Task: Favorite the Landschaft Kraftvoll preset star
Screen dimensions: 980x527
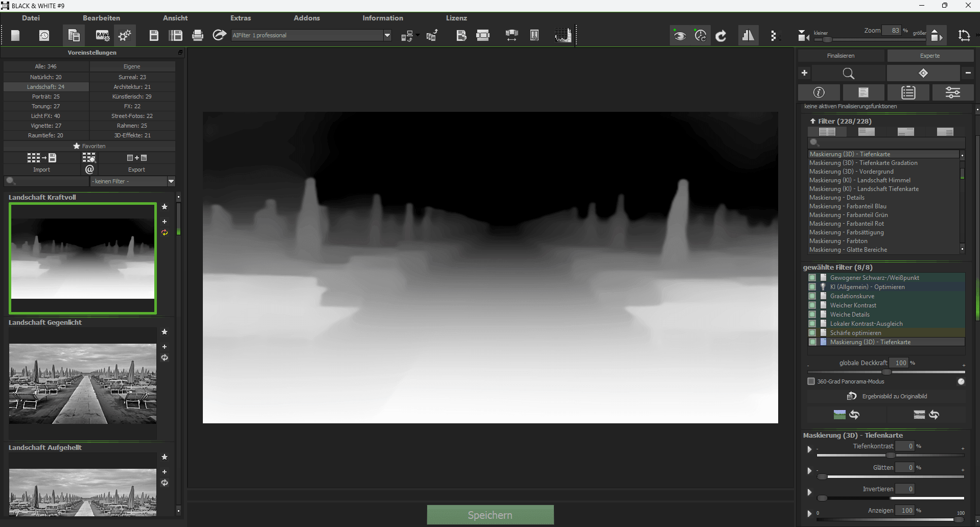Action: click(165, 207)
